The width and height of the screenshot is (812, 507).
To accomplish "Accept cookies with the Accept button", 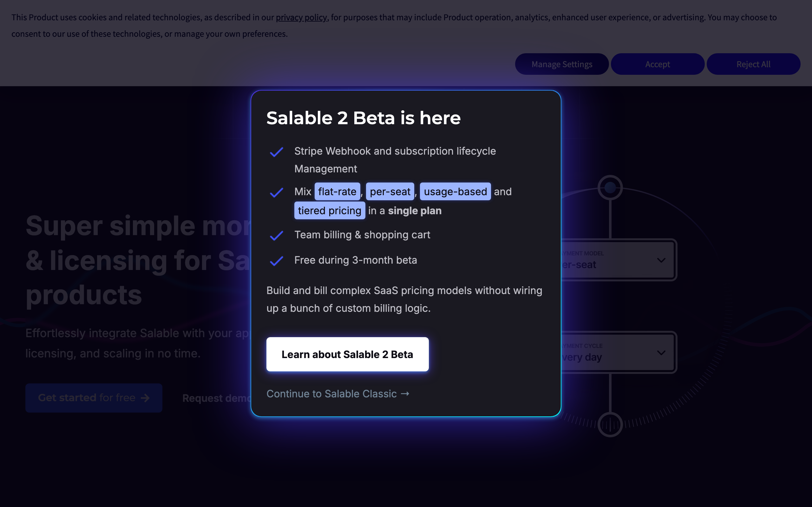I will 657,64.
